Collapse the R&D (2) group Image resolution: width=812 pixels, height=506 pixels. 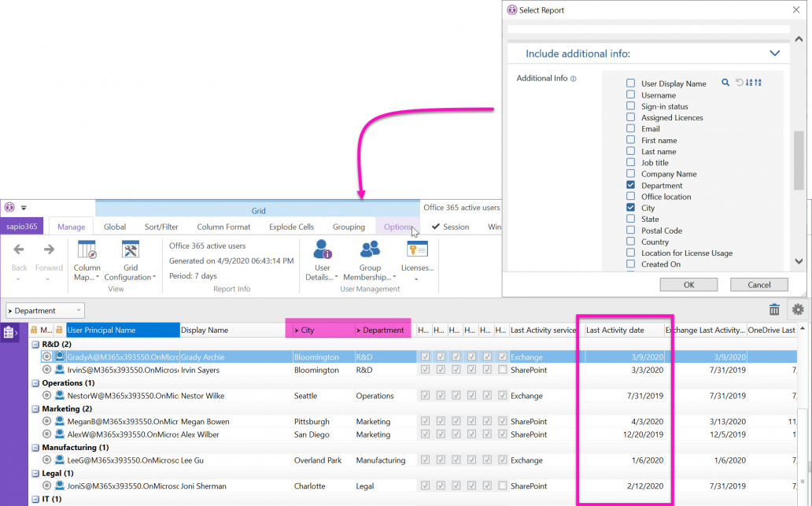tap(35, 345)
